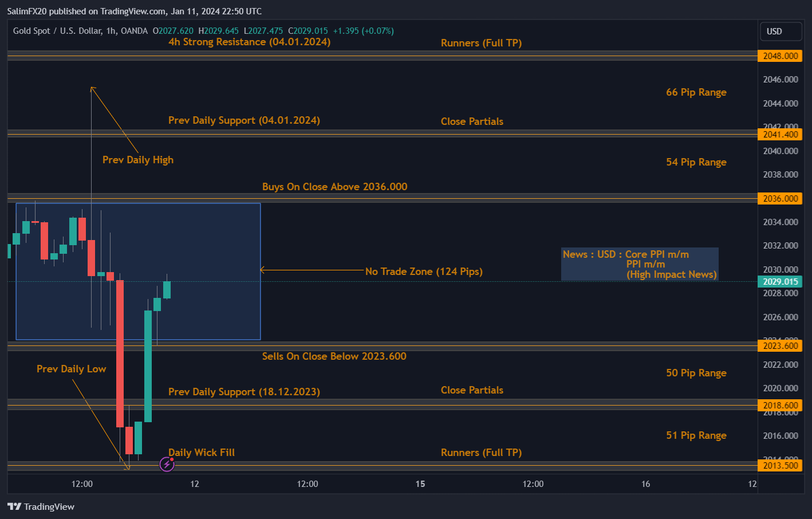This screenshot has height=519, width=812.
Task: Click the purple lightning idea marker on the chart
Action: point(167,464)
